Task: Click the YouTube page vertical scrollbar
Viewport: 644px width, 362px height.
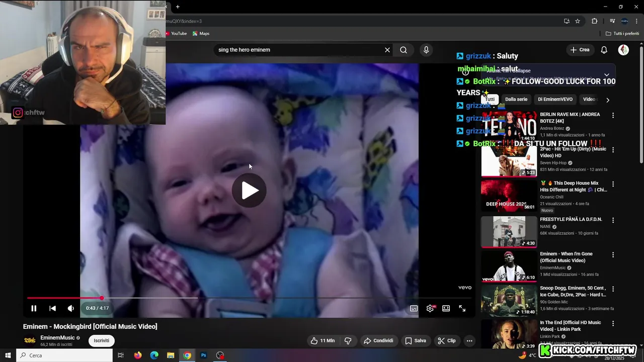Action: click(641, 105)
